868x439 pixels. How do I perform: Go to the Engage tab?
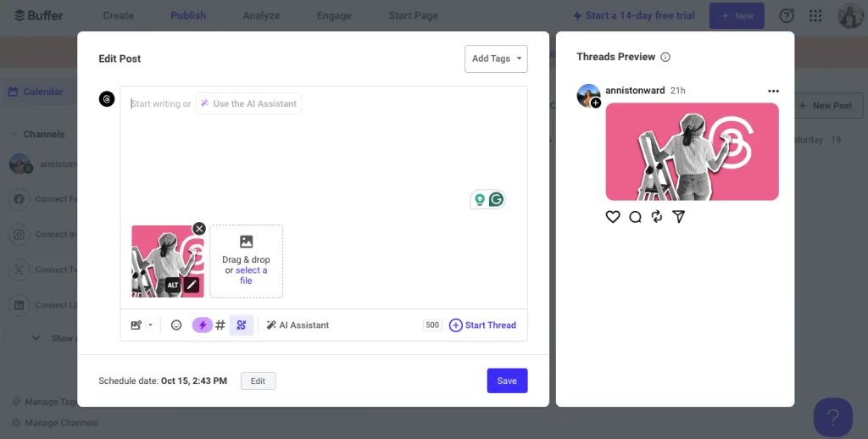tap(334, 15)
